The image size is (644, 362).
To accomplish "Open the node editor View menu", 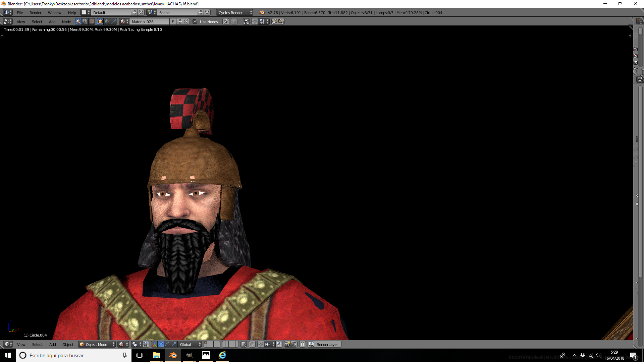I will click(x=21, y=21).
